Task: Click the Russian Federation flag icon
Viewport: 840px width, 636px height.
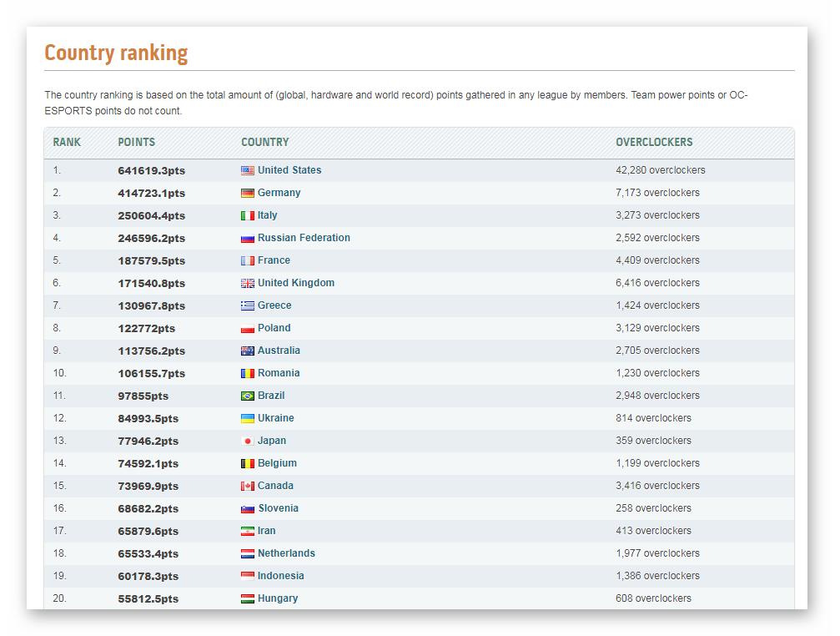Action: click(x=248, y=239)
